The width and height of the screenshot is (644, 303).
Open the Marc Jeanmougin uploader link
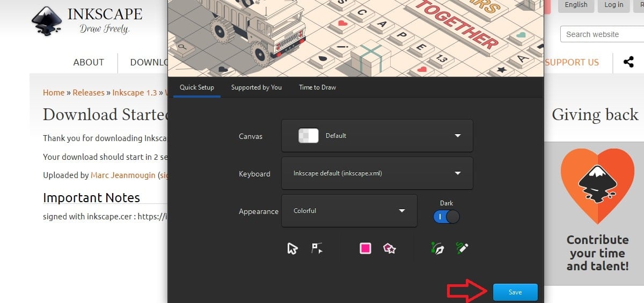(123, 175)
